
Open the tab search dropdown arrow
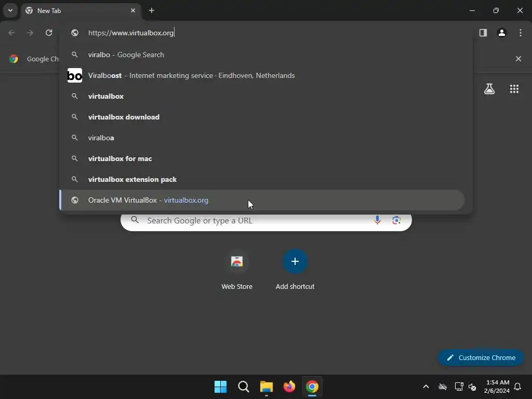coord(10,10)
